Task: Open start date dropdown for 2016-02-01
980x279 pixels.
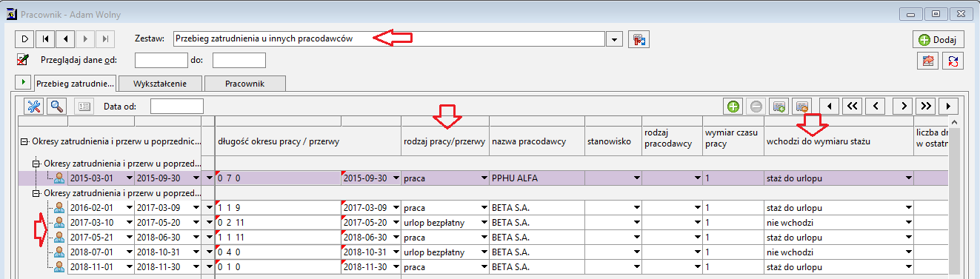Action: (130, 208)
